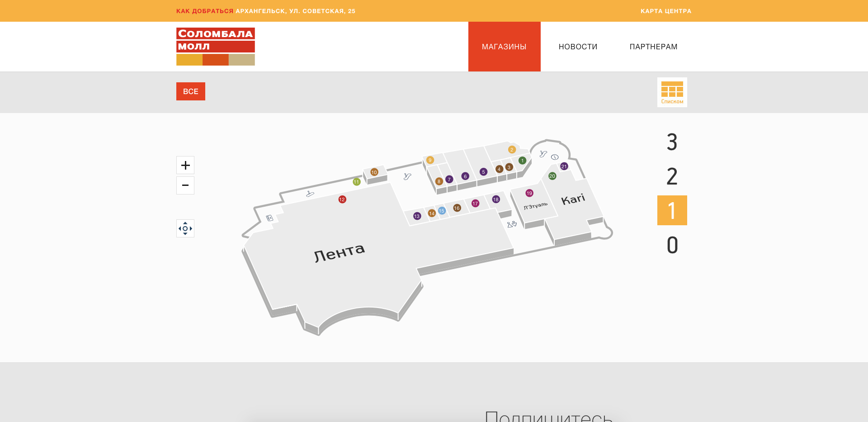Click the information icon on the map
The image size is (868, 422).
pos(555,157)
